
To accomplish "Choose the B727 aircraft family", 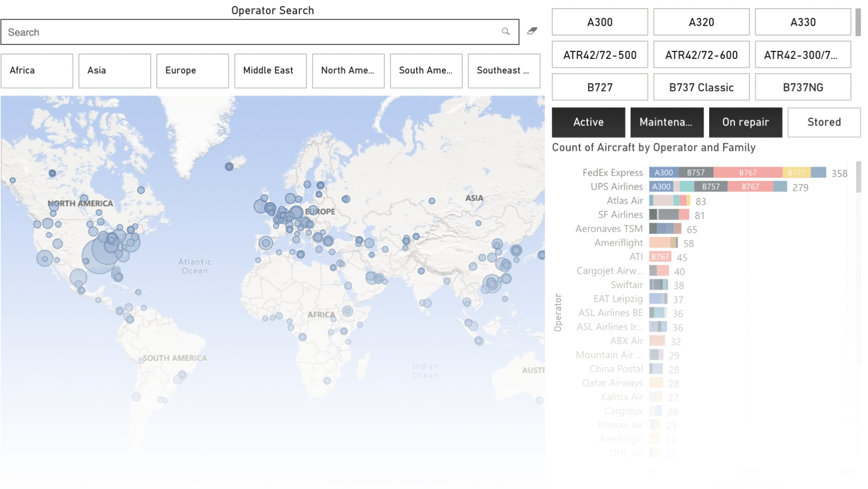I will click(x=599, y=88).
